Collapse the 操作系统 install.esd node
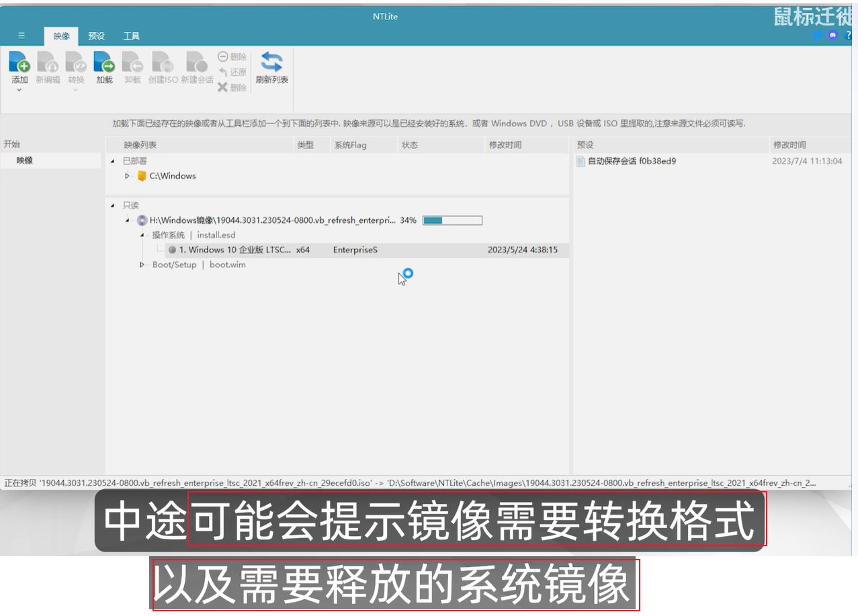 click(x=142, y=235)
